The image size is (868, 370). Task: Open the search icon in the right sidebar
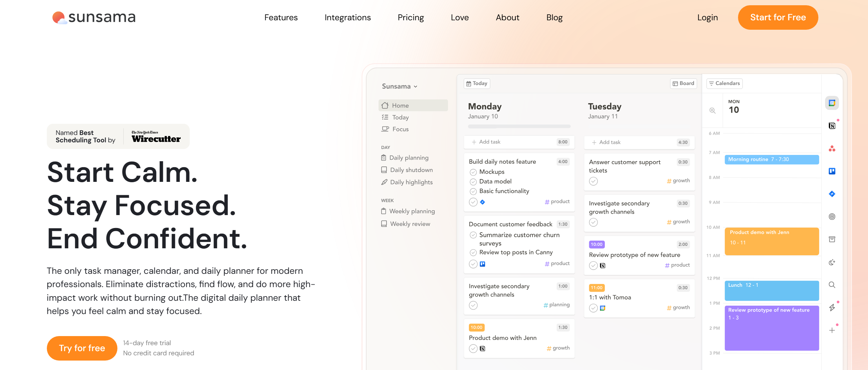(x=832, y=285)
